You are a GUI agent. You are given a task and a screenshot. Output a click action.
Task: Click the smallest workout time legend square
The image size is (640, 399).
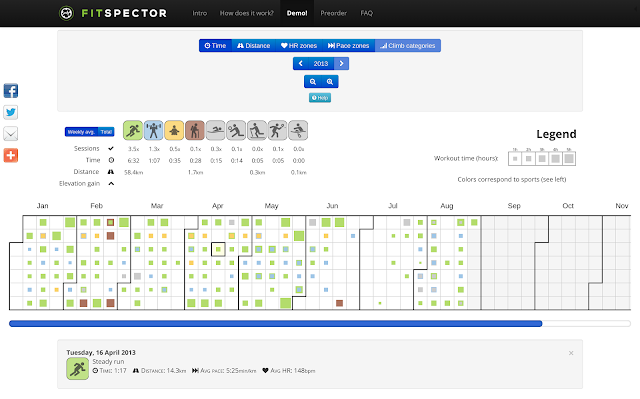515,159
